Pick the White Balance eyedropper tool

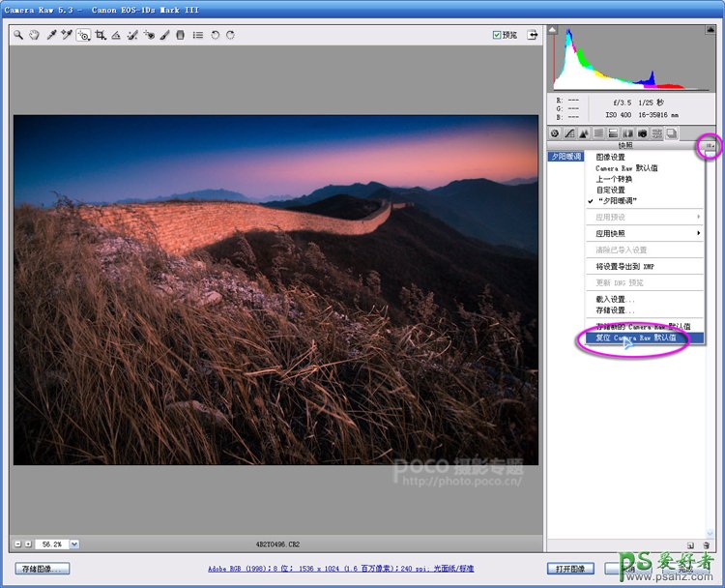[51, 35]
